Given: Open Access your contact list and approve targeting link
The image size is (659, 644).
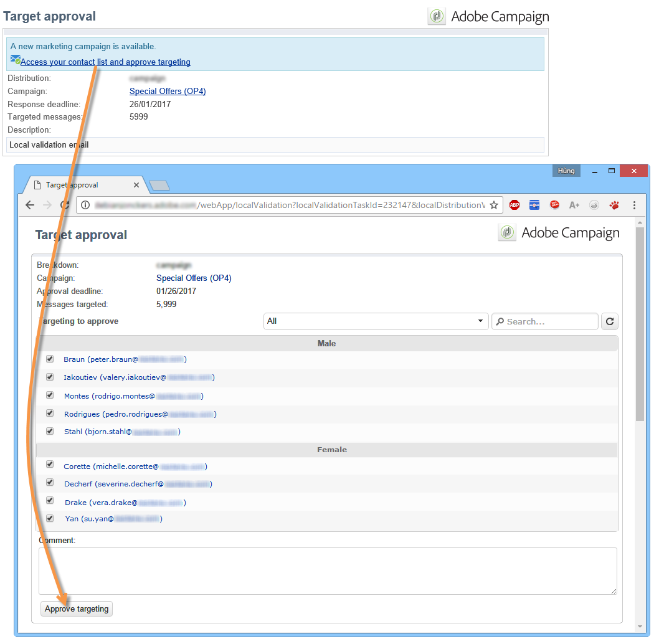Looking at the screenshot, I should click(105, 62).
